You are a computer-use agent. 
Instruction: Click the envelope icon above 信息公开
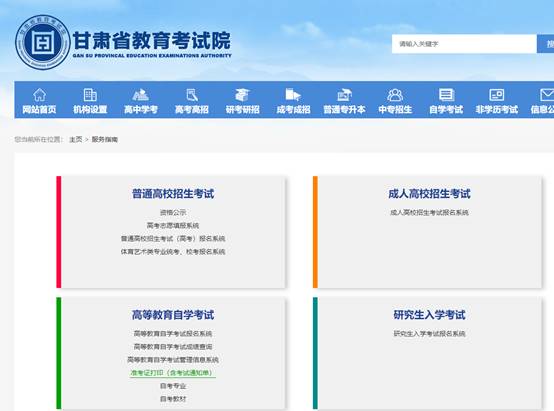547,94
